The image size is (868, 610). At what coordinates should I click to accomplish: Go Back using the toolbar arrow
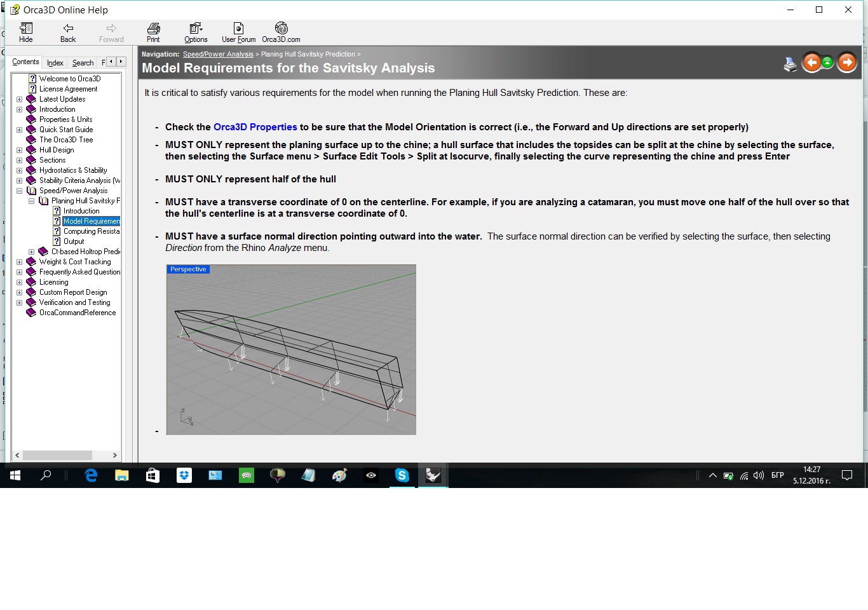(x=68, y=32)
